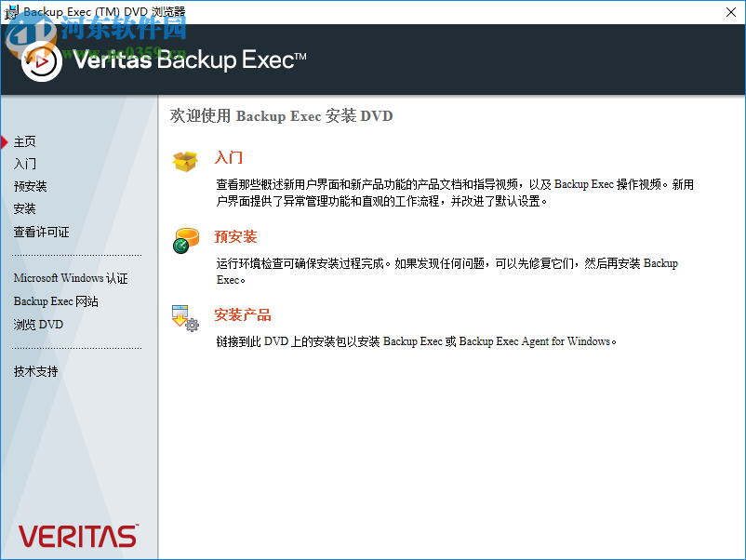Select 主页 in the sidebar
Screen dimensions: 746x560
pos(24,141)
